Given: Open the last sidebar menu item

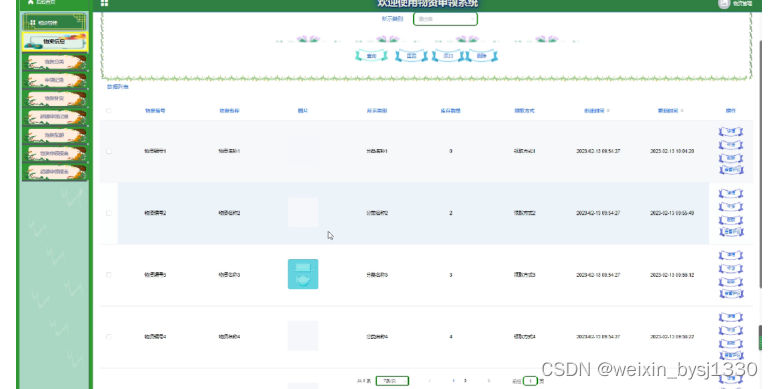Looking at the screenshot, I should click(x=55, y=172).
